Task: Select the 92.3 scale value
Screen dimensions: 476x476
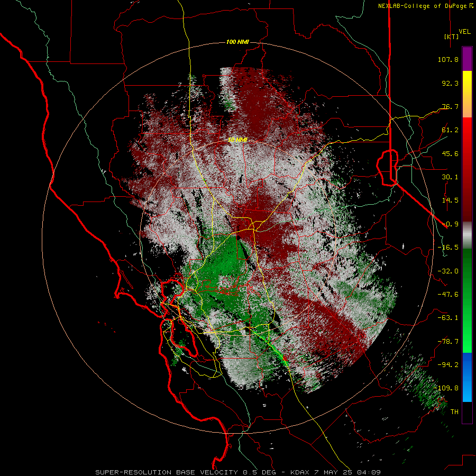Action: (x=450, y=83)
